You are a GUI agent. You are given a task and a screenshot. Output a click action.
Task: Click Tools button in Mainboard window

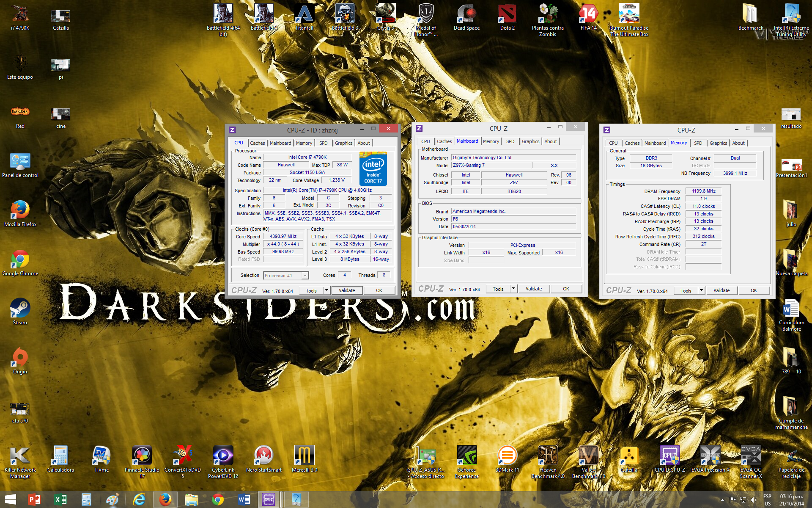click(498, 289)
